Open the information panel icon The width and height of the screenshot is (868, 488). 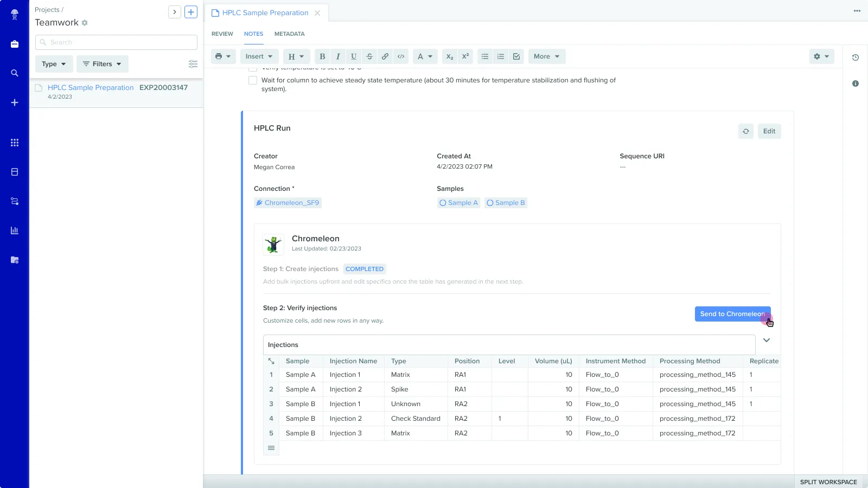856,84
